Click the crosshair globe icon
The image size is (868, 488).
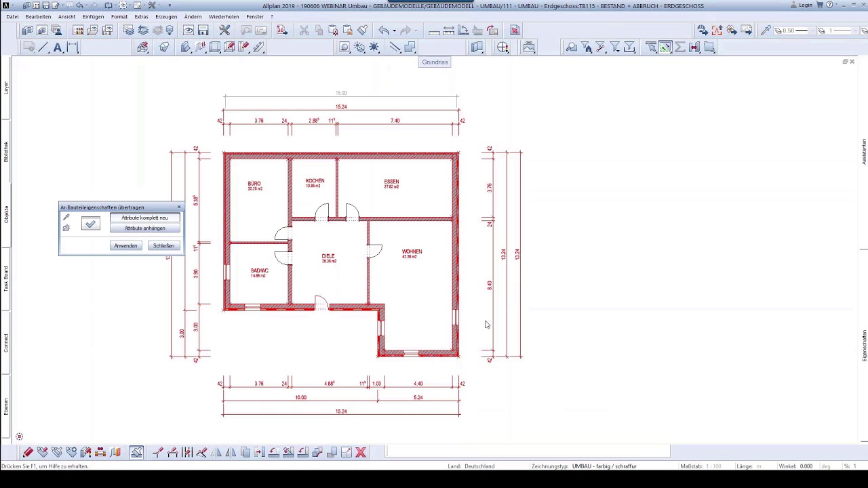coord(502,47)
